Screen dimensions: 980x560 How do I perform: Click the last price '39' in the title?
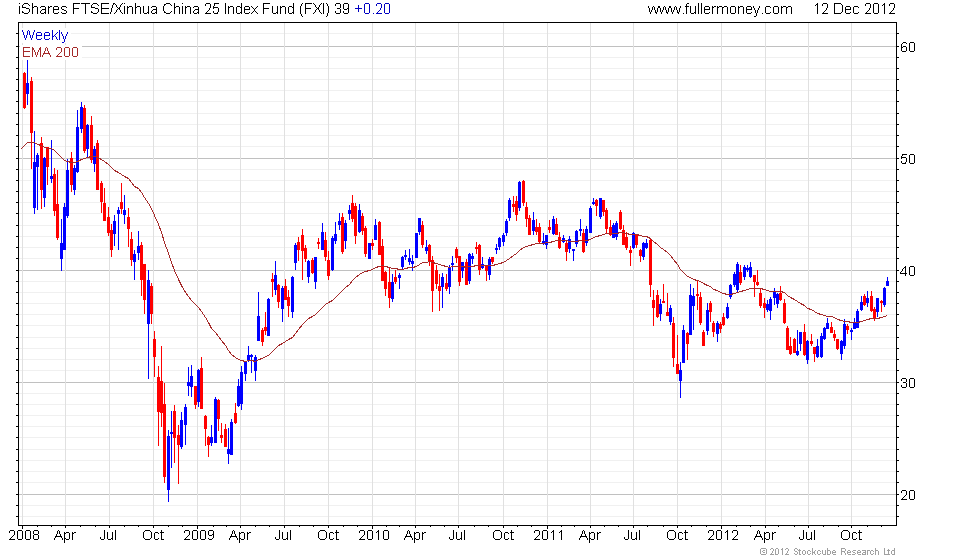point(342,9)
